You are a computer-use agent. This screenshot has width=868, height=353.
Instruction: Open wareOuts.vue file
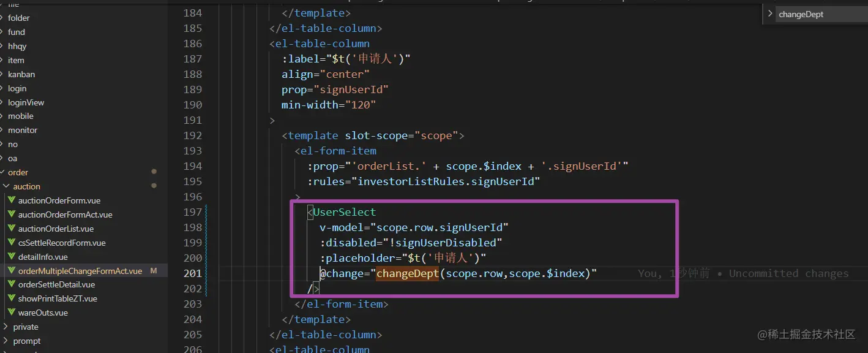tap(43, 313)
